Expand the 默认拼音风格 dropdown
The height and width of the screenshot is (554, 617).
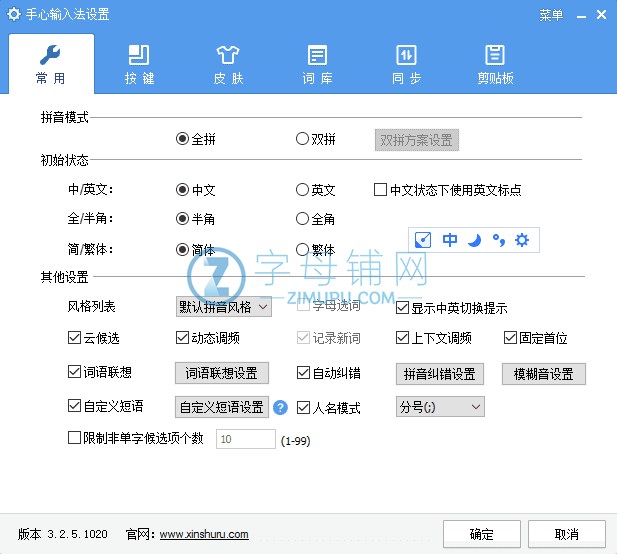[x=224, y=307]
